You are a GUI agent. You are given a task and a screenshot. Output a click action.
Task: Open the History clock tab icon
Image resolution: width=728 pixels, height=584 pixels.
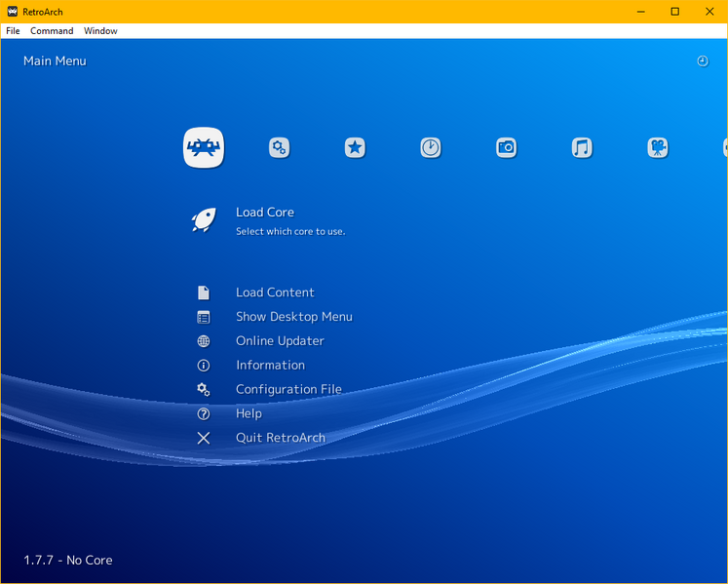430,148
